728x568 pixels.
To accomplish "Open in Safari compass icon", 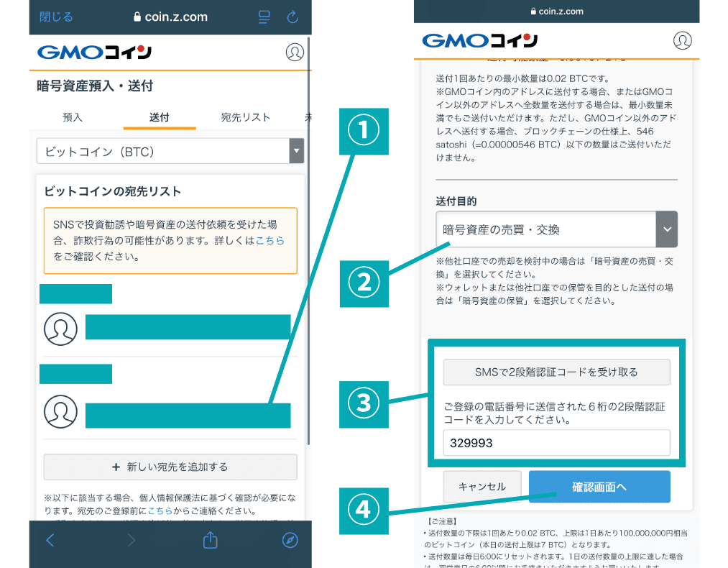I will pyautogui.click(x=290, y=540).
